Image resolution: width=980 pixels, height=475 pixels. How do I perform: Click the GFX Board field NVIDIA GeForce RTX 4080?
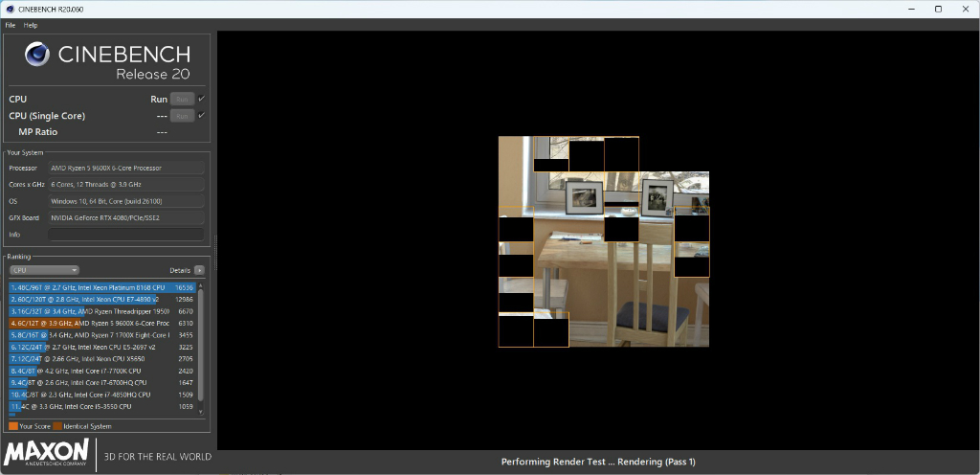(x=126, y=217)
